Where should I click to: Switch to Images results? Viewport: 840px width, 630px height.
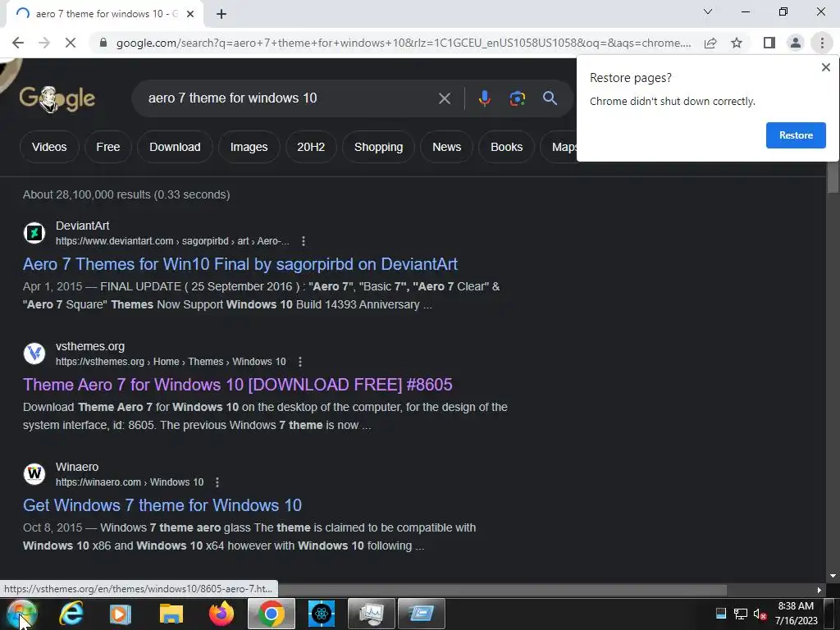(x=249, y=147)
